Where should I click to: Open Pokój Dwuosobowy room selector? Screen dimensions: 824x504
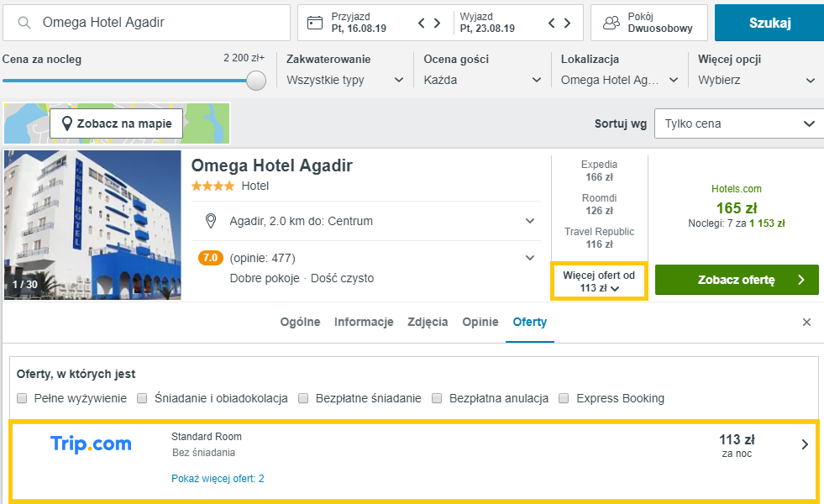pyautogui.click(x=649, y=23)
